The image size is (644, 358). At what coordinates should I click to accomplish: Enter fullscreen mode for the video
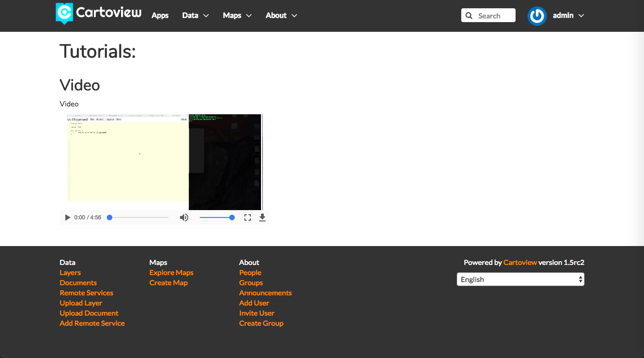(x=248, y=217)
